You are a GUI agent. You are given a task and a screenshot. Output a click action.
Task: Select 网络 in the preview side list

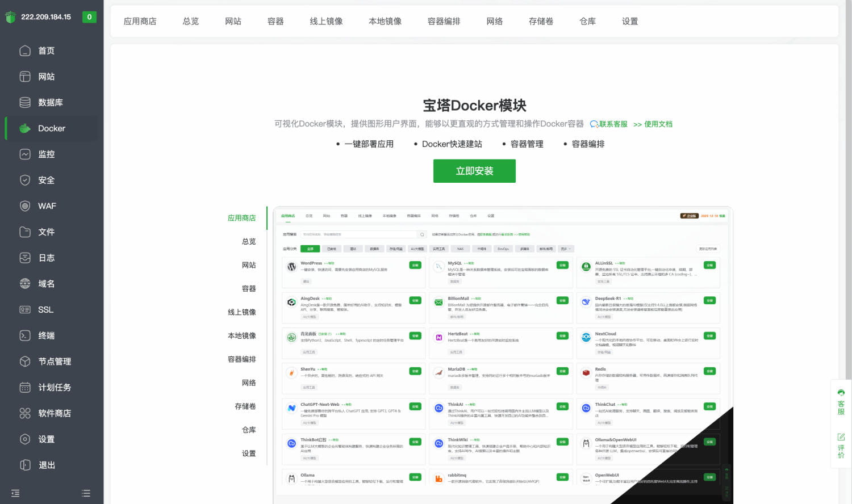tap(249, 383)
